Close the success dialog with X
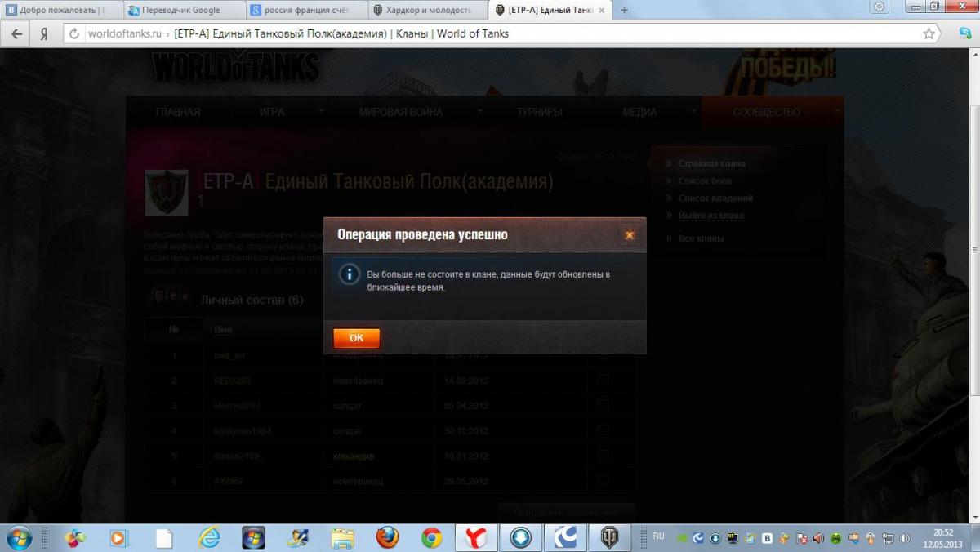980x552 pixels. coord(629,235)
